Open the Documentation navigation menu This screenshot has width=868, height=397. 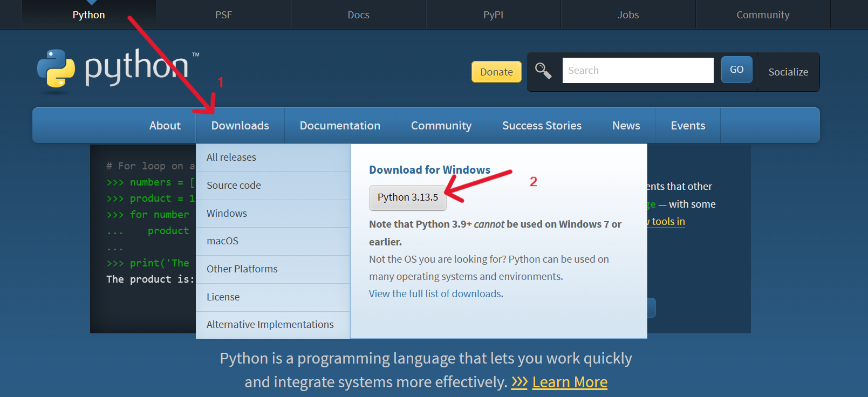tap(340, 126)
